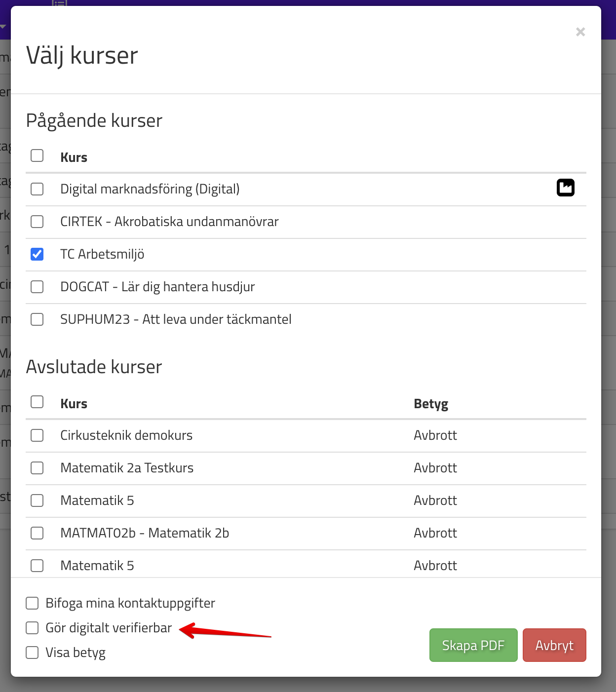Click the TC Arbetsmiljö course name
The height and width of the screenshot is (692, 616).
(102, 254)
